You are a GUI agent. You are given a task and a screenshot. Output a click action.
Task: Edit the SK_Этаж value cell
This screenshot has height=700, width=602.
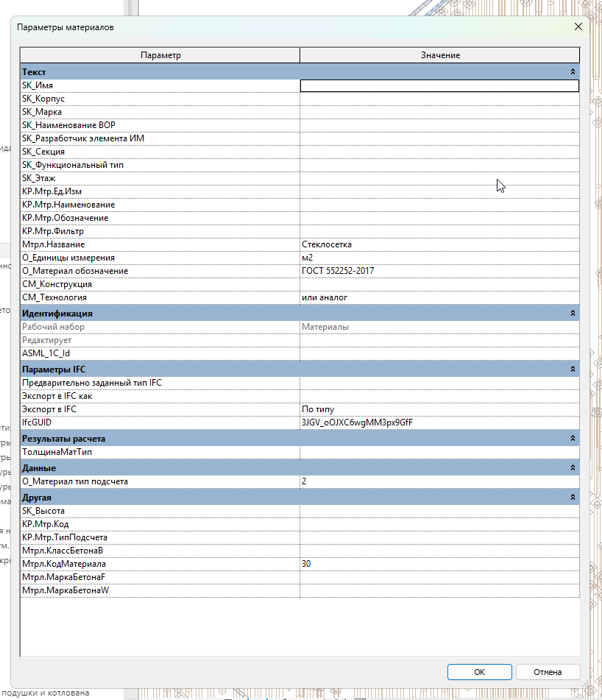click(x=439, y=178)
